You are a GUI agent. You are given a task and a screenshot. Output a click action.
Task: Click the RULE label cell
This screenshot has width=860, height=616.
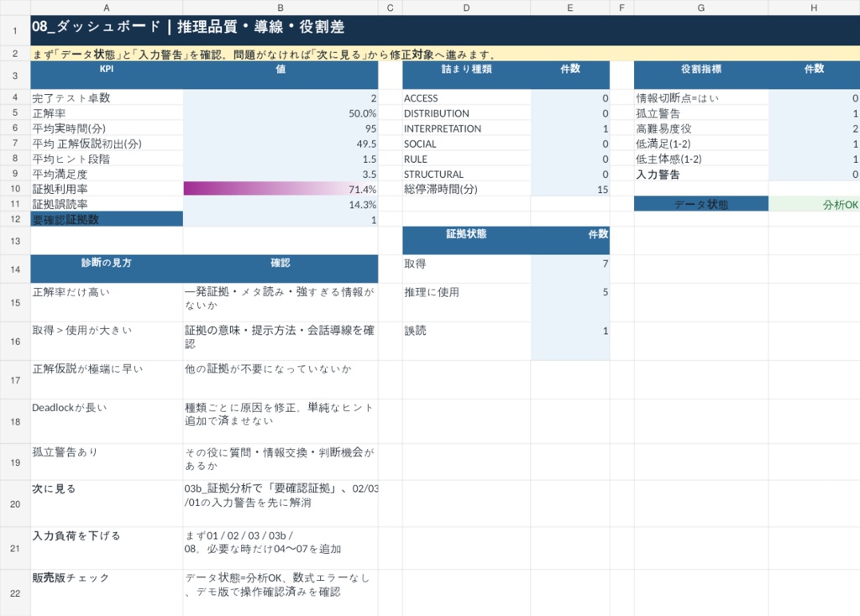[x=466, y=159]
